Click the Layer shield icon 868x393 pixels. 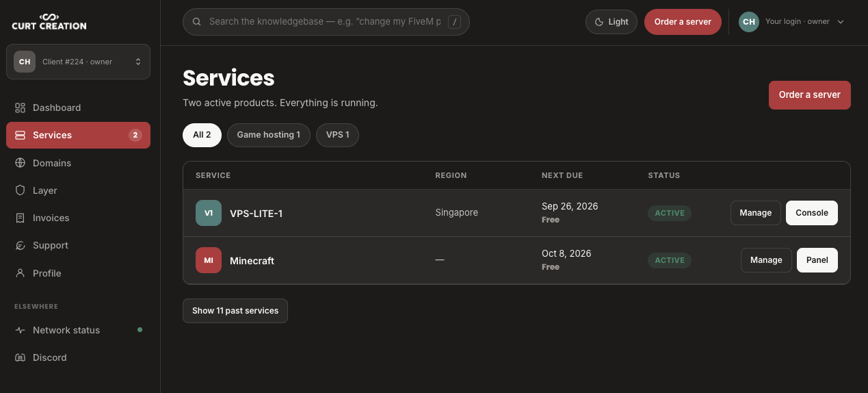point(20,190)
